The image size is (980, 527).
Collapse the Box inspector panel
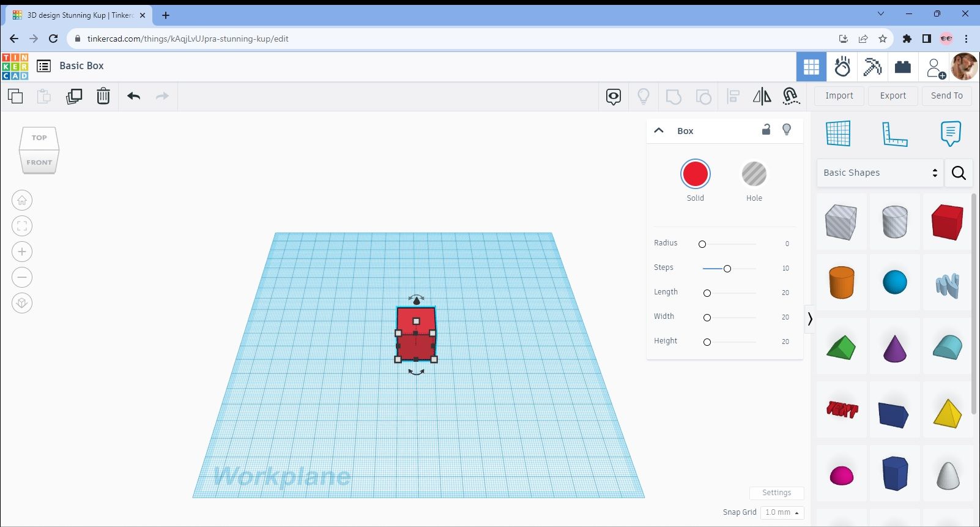[x=659, y=130]
